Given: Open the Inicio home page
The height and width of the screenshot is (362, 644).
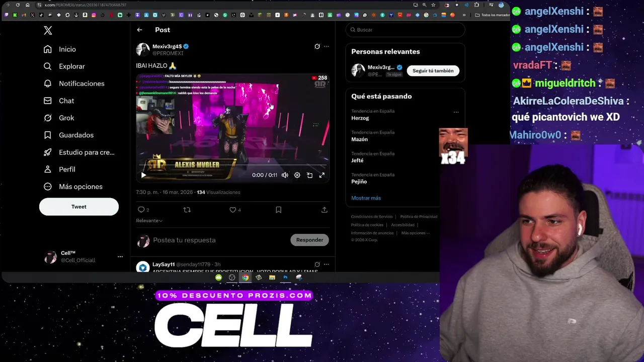Looking at the screenshot, I should coord(60,49).
